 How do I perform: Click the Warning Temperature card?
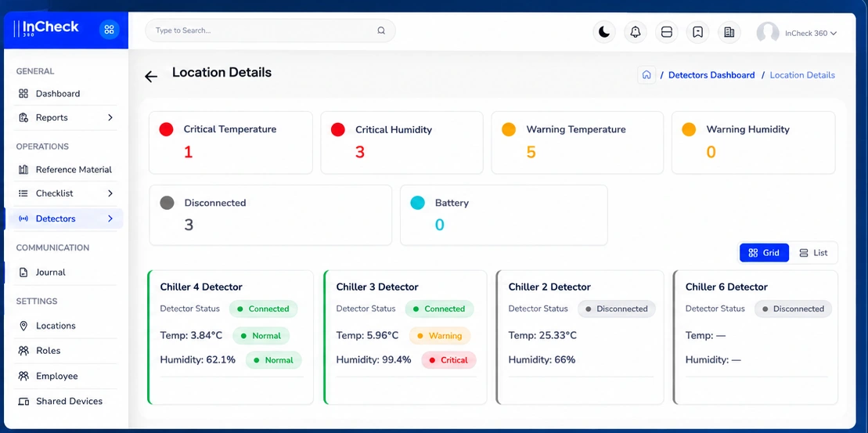click(x=578, y=143)
